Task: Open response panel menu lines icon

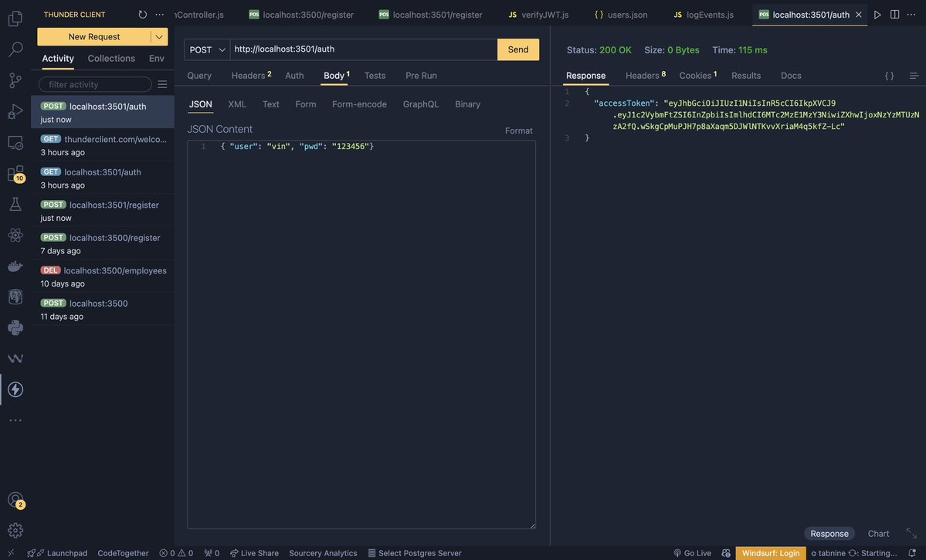Action: point(914,76)
